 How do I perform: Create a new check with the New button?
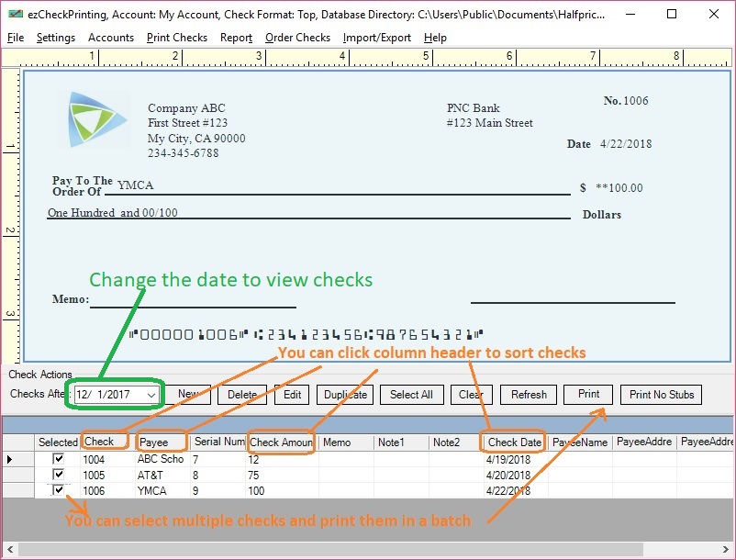coord(190,395)
